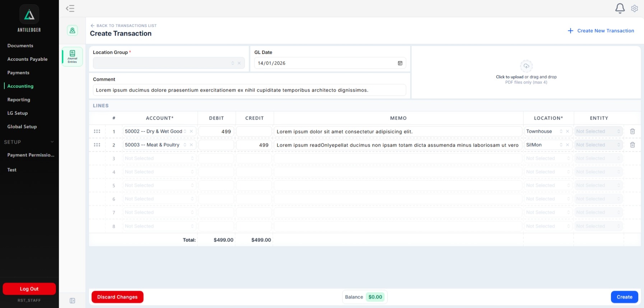Open notifications bell

[620, 8]
